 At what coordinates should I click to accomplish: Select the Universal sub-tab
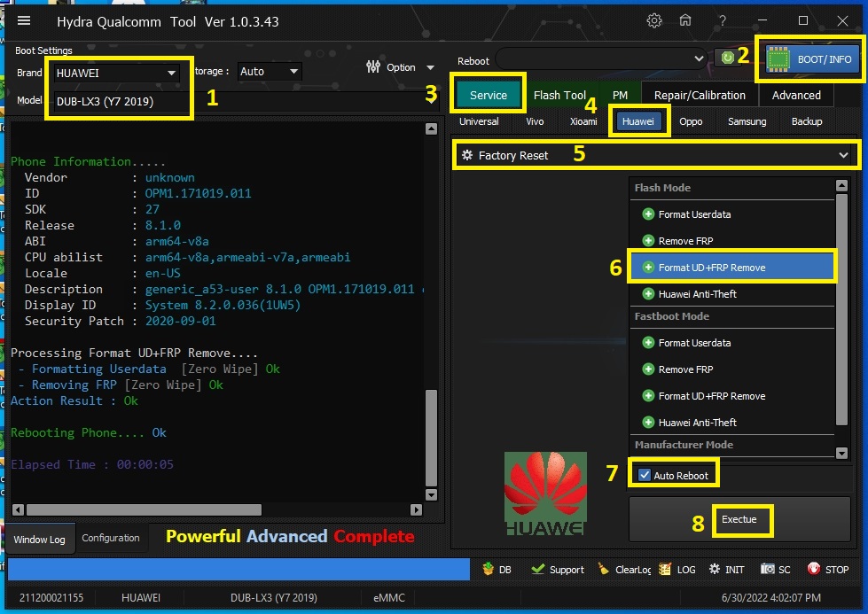(x=479, y=121)
